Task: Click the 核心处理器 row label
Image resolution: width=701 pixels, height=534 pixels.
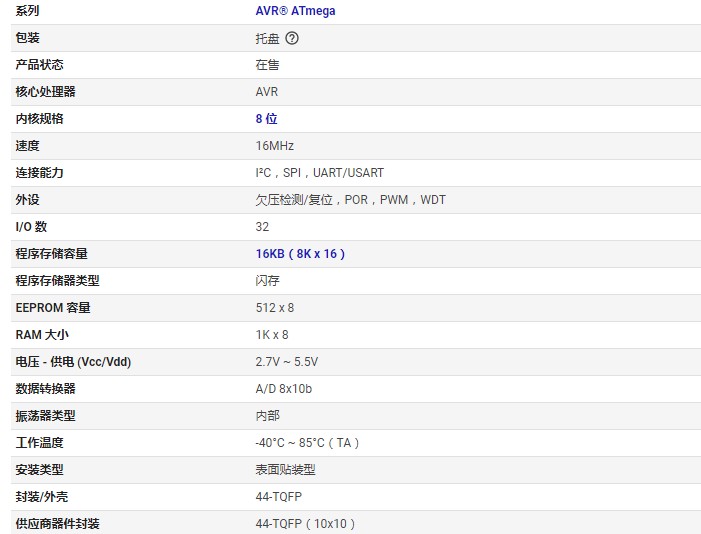Action: coord(45,92)
